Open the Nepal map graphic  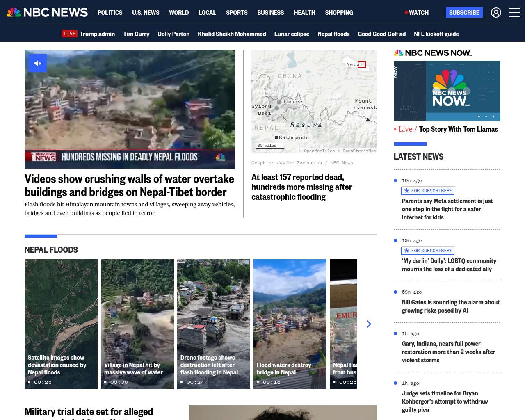[x=314, y=102]
